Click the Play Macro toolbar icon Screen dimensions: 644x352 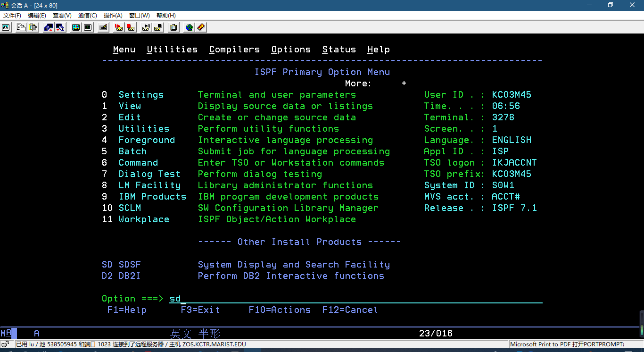click(x=146, y=27)
